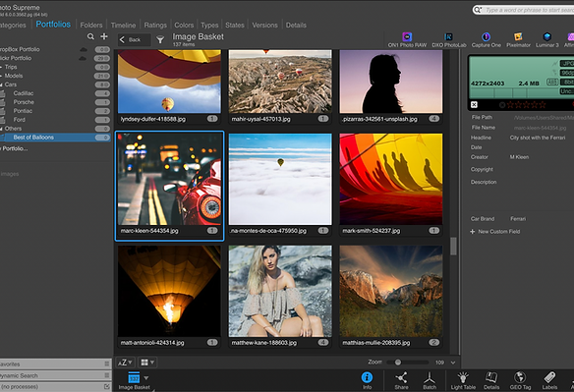Select matthew-kane-188603.jpg thumbnail
The width and height of the screenshot is (574, 392).
tap(280, 291)
